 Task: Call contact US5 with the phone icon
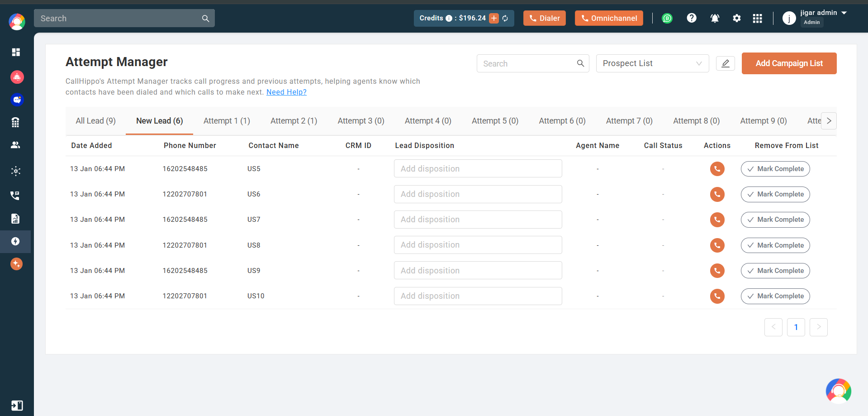[717, 169]
